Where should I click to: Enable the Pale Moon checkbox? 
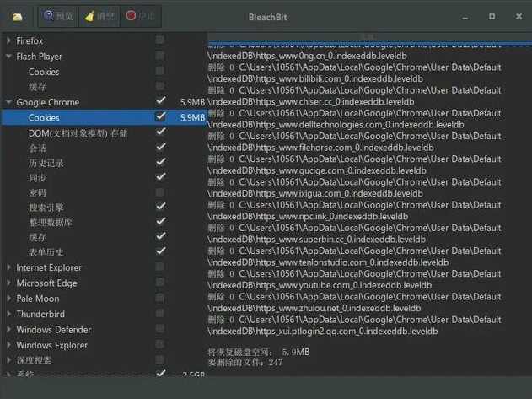160,298
